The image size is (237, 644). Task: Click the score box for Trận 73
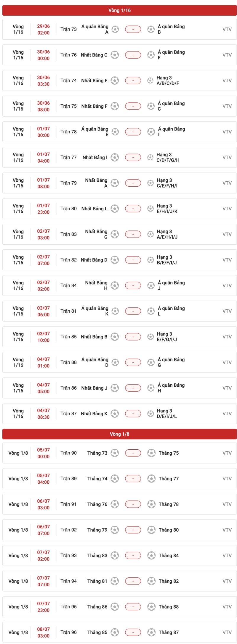click(133, 29)
